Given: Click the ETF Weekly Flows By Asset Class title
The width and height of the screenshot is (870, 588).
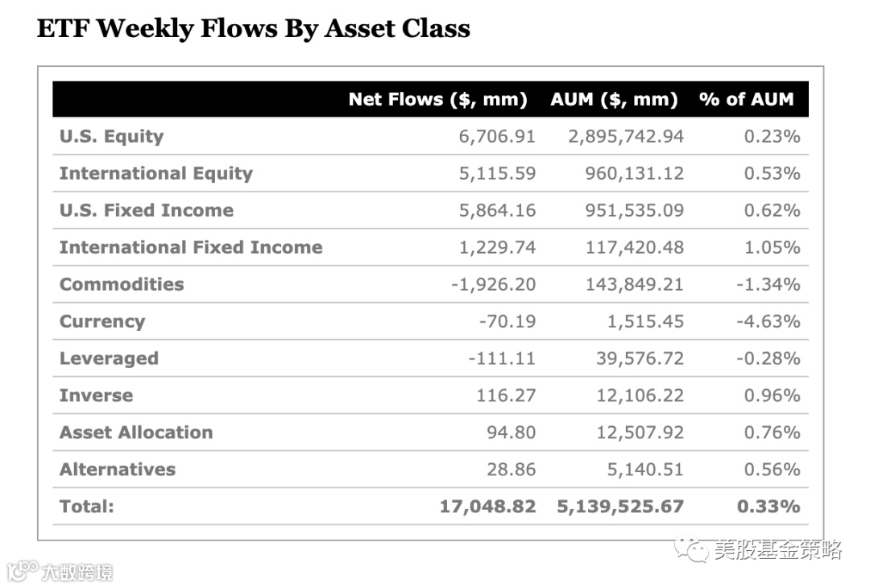Looking at the screenshot, I should point(253,29).
